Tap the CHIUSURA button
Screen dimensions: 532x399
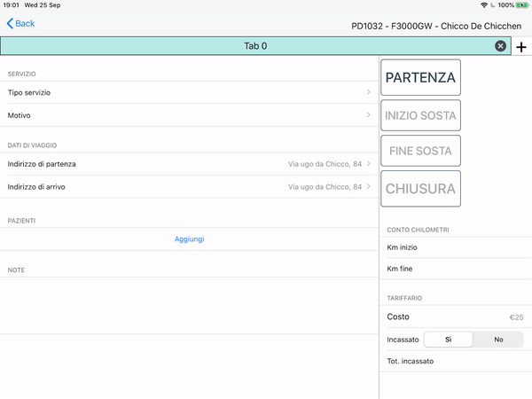pyautogui.click(x=420, y=189)
